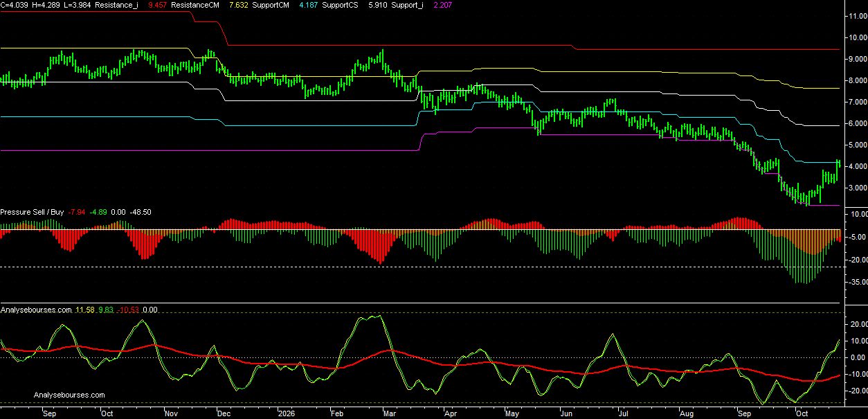Click the 8.00 price axis label

858,80
